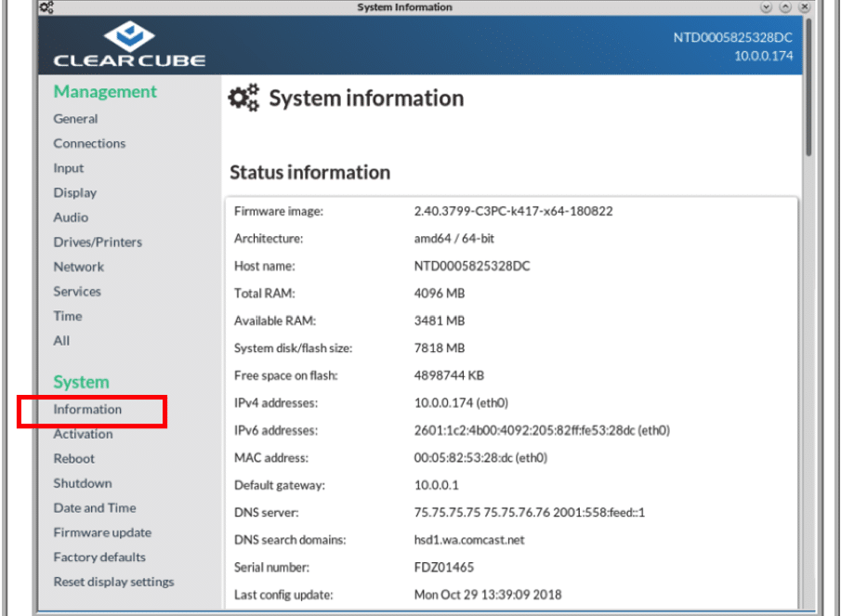This screenshot has height=616, width=841.
Task: Click the serial number FDZ01465
Action: point(444,567)
